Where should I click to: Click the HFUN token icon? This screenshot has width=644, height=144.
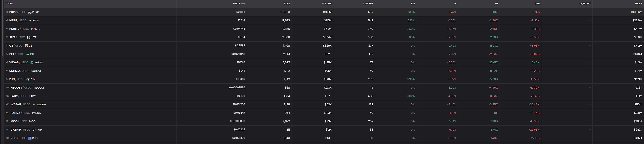pos(30,21)
